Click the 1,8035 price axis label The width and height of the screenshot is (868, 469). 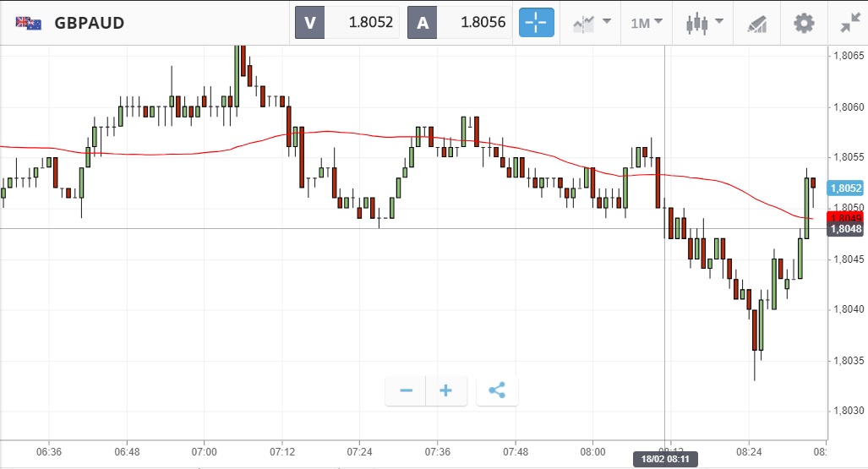[x=848, y=361]
